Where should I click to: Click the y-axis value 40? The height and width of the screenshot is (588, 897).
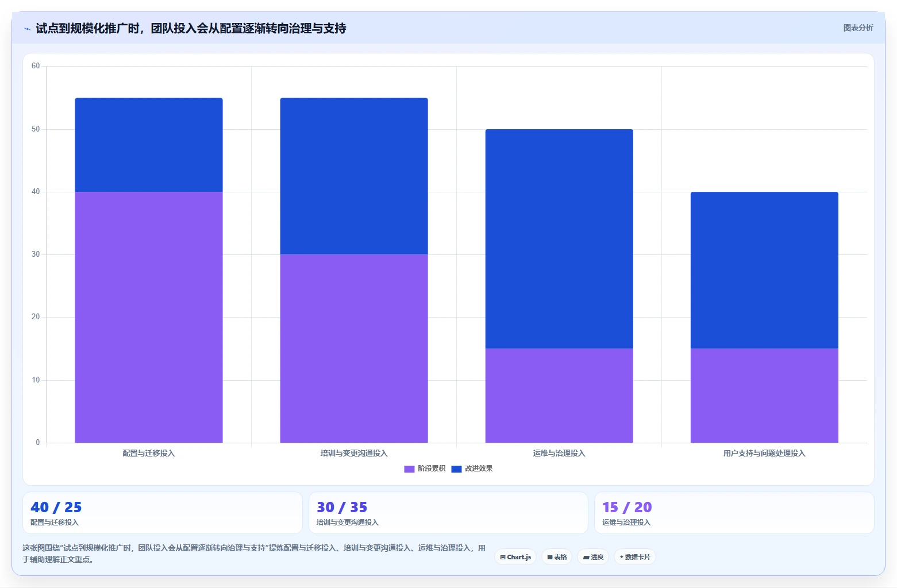[x=36, y=192]
